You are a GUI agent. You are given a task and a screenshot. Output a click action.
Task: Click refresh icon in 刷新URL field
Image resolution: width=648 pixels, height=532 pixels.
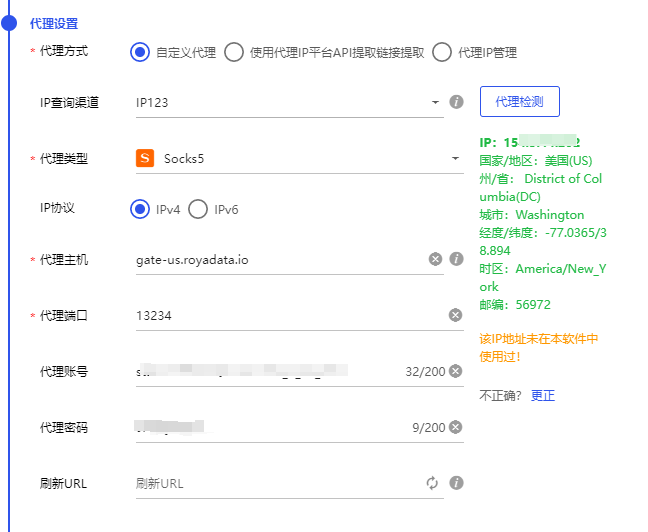tap(432, 483)
